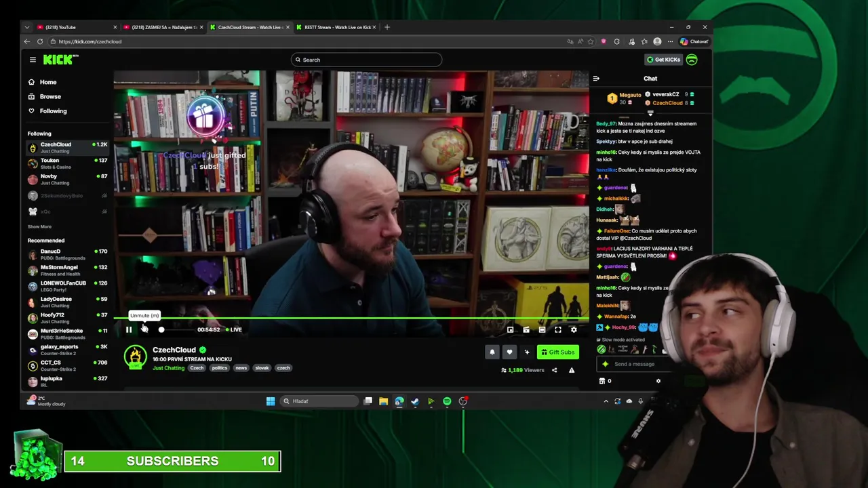
Task: Open 2SekundovyBulo offline channel
Action: click(68, 196)
